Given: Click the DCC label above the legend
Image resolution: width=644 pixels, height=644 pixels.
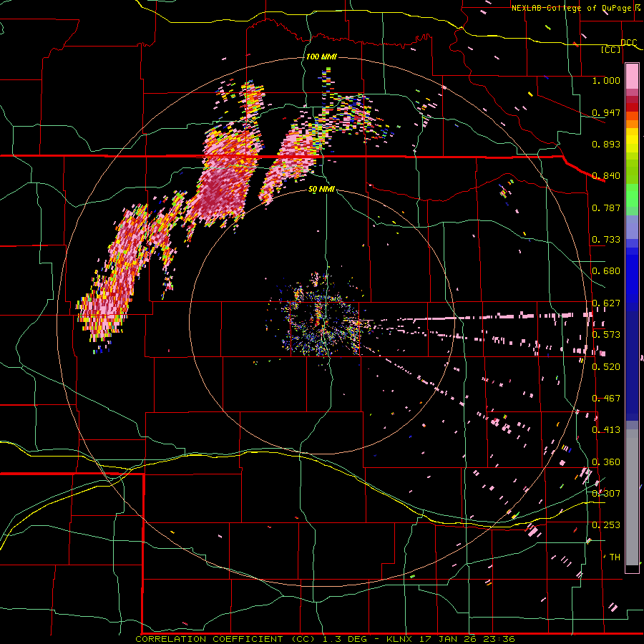Looking at the screenshot, I should point(628,43).
